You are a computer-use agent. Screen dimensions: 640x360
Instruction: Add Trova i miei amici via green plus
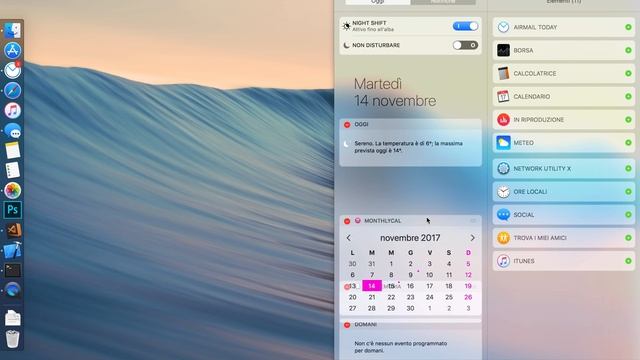coord(628,238)
